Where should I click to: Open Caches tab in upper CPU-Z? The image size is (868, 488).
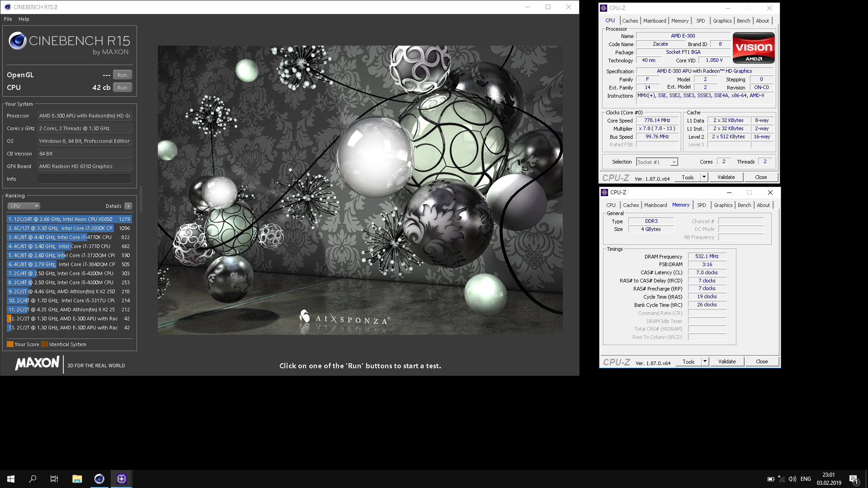tap(630, 21)
